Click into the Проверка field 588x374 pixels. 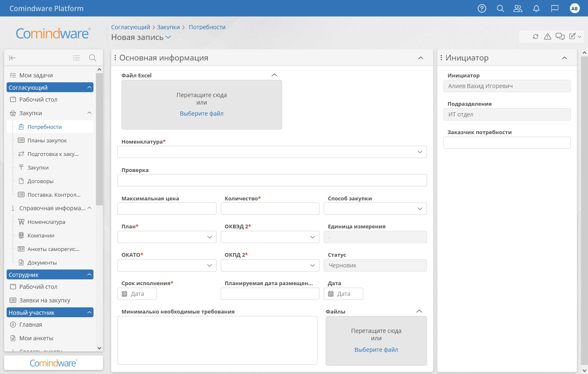click(x=272, y=180)
